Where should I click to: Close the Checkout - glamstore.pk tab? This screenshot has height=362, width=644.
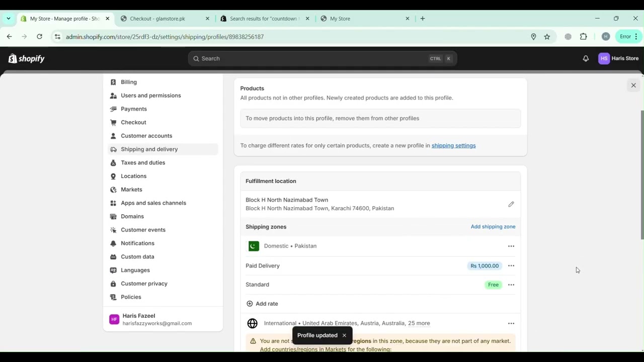click(x=207, y=19)
